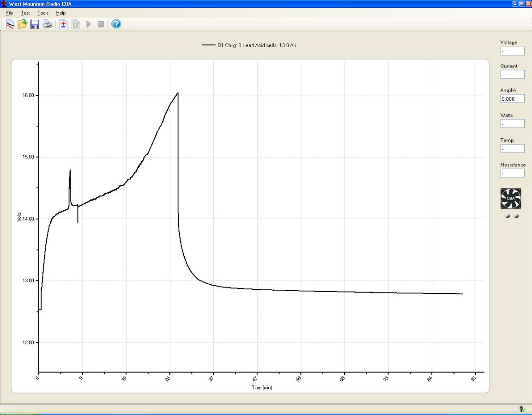The width and height of the screenshot is (532, 415).
Task: Click the connection status icon in status bar
Action: 522,409
